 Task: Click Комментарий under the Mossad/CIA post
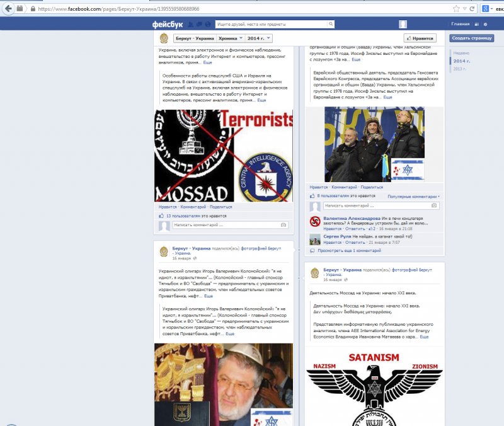[193, 207]
